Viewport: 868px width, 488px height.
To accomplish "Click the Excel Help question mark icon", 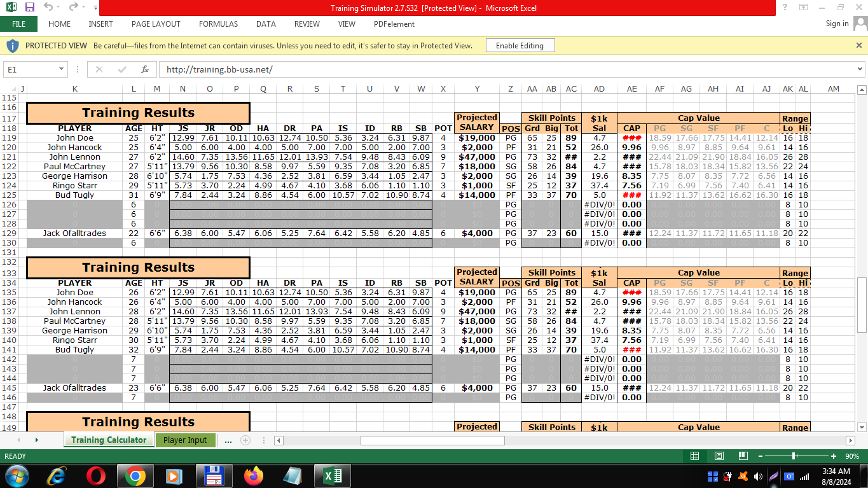I will tap(785, 8).
